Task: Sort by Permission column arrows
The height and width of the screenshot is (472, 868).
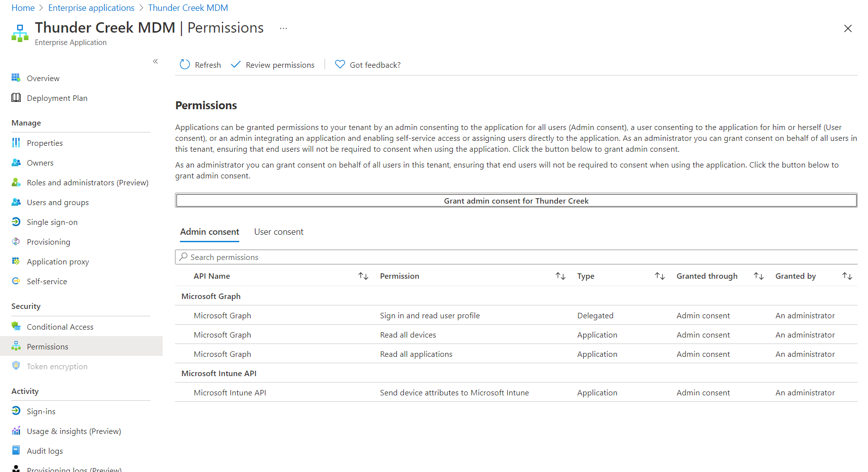Action: [561, 276]
